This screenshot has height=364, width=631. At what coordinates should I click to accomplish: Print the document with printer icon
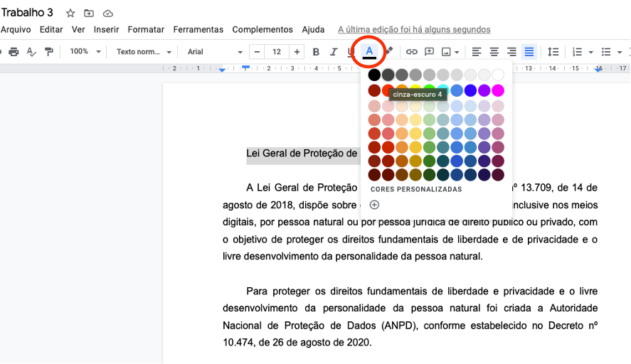pos(14,51)
